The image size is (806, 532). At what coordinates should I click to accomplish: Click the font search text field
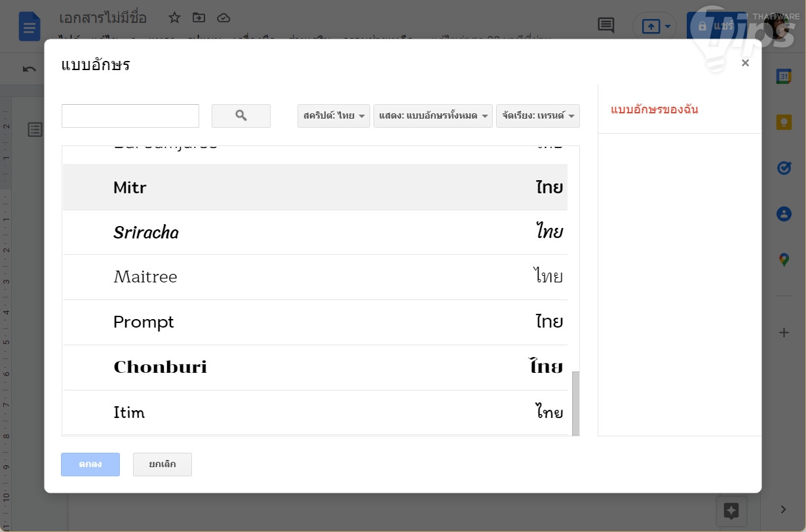pos(130,116)
